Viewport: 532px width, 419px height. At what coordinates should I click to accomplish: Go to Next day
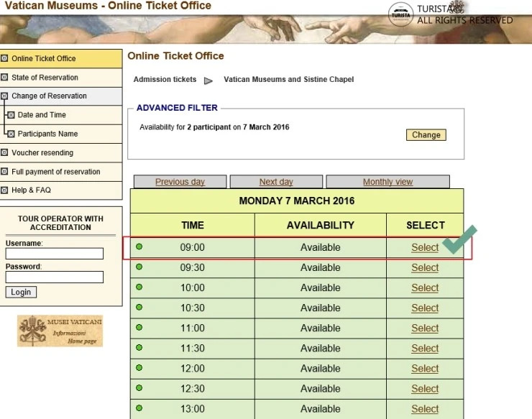(276, 182)
